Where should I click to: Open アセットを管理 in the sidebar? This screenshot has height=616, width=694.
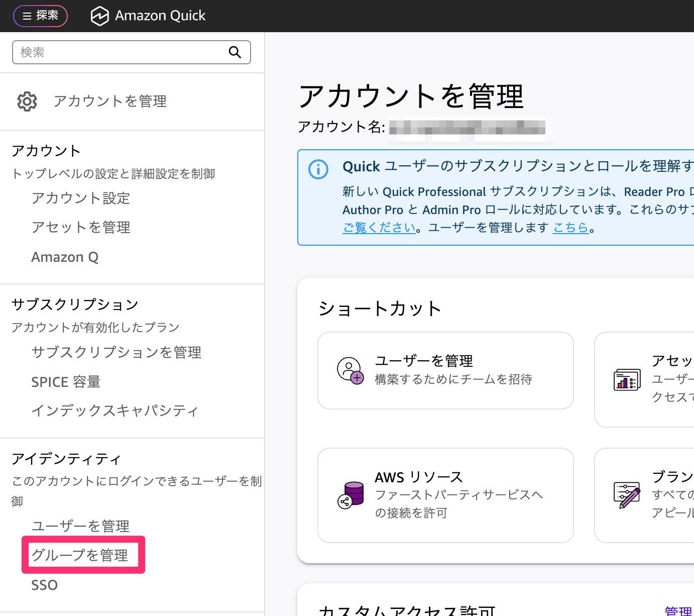(x=81, y=228)
